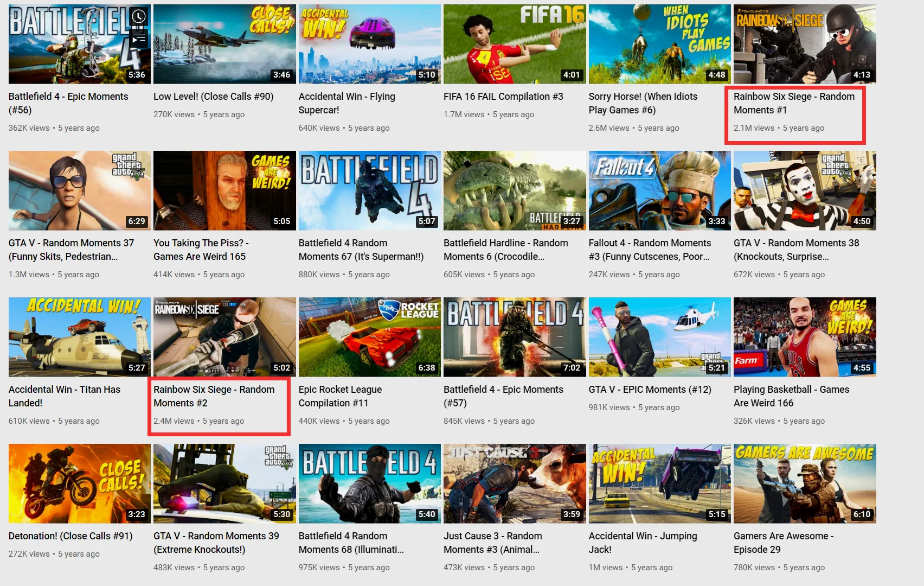Open the GTA V Random Moments 38 mime thumbnail

click(x=805, y=190)
